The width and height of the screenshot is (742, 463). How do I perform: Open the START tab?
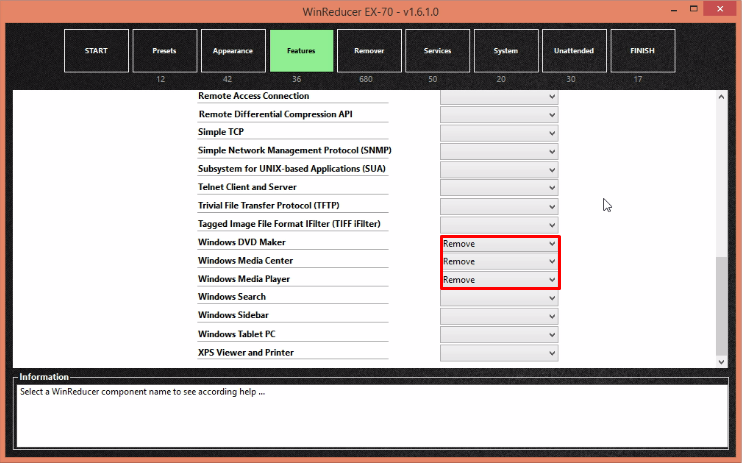tap(96, 51)
